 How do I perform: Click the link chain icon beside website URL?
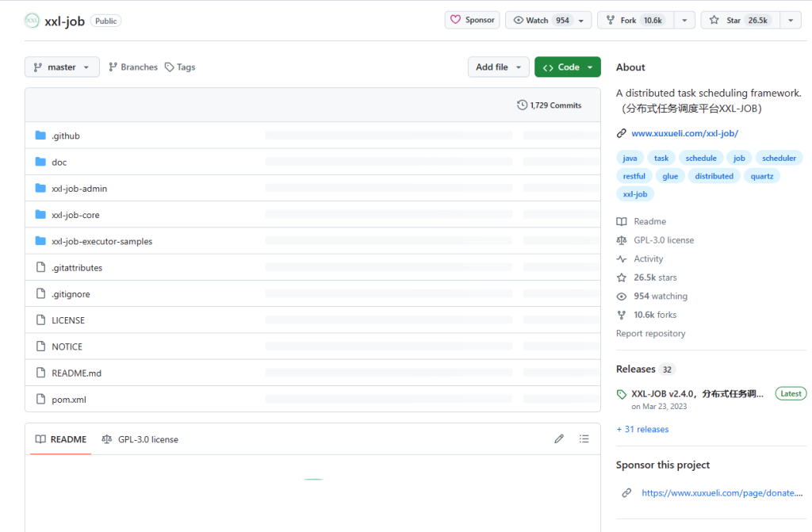click(x=622, y=133)
